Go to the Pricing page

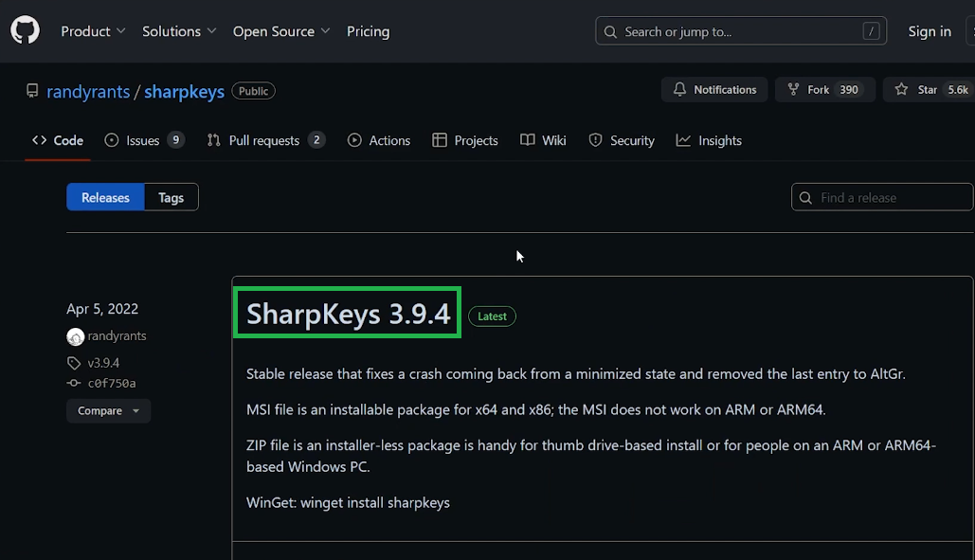click(368, 31)
